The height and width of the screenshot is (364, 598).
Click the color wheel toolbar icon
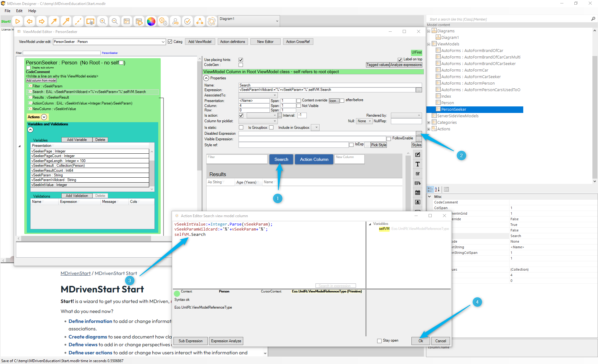pos(151,21)
